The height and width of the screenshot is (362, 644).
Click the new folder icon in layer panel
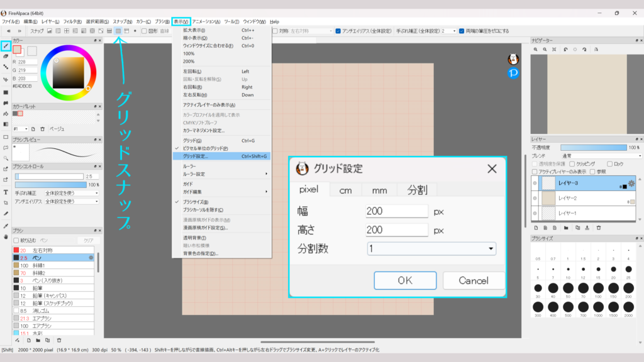pos(566,228)
